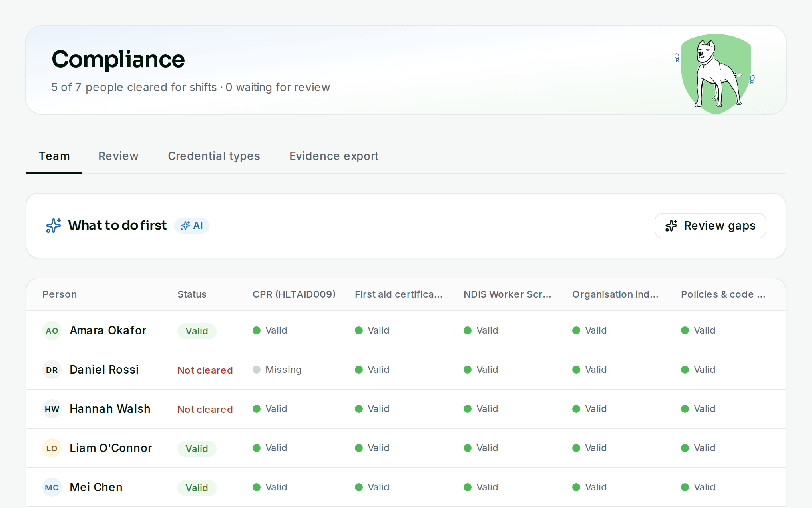This screenshot has width=812, height=508.
Task: Click the What to do first heading
Action: click(x=117, y=226)
